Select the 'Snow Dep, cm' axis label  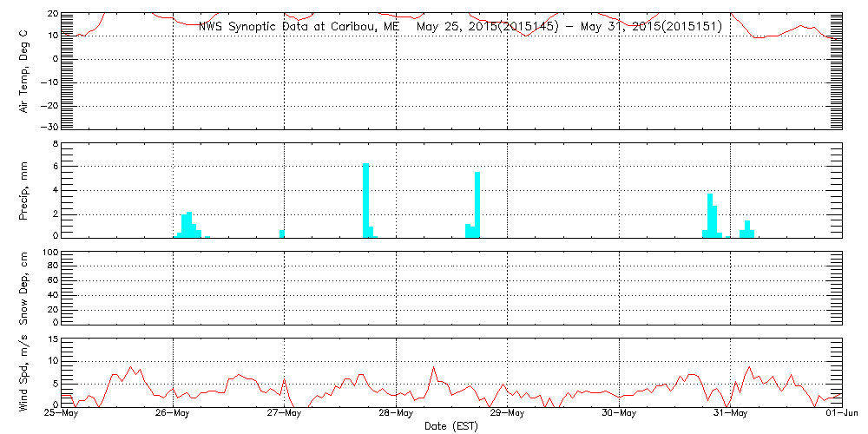coord(24,289)
